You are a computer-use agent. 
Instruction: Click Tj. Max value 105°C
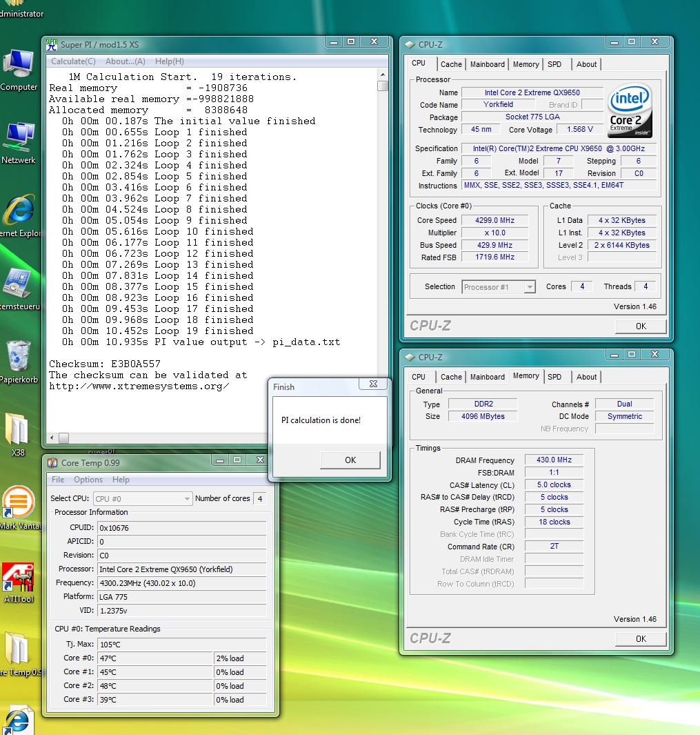(x=182, y=645)
